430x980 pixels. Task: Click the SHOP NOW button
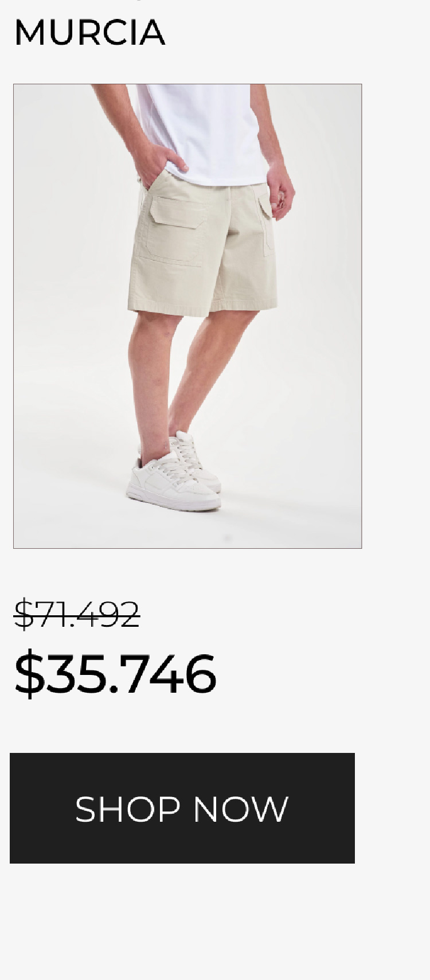182,808
